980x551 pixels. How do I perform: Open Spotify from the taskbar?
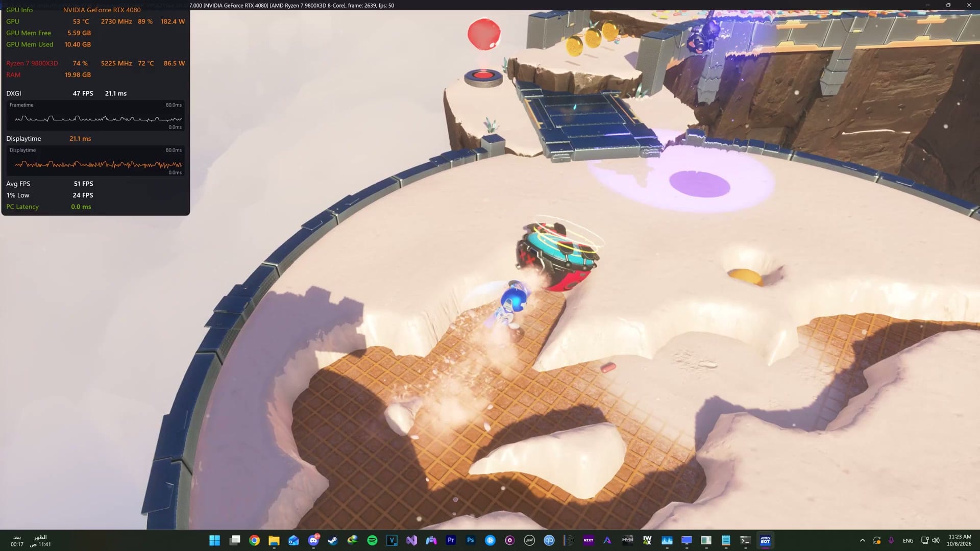(372, 540)
